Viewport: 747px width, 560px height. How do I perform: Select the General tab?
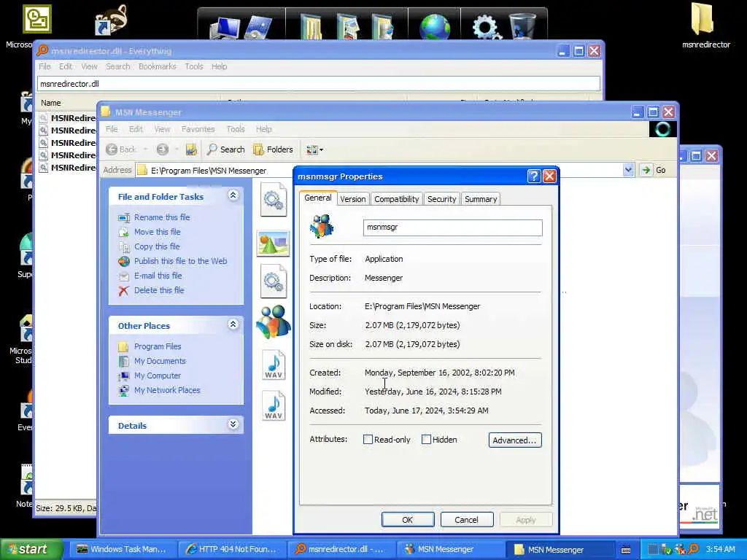pyautogui.click(x=318, y=198)
